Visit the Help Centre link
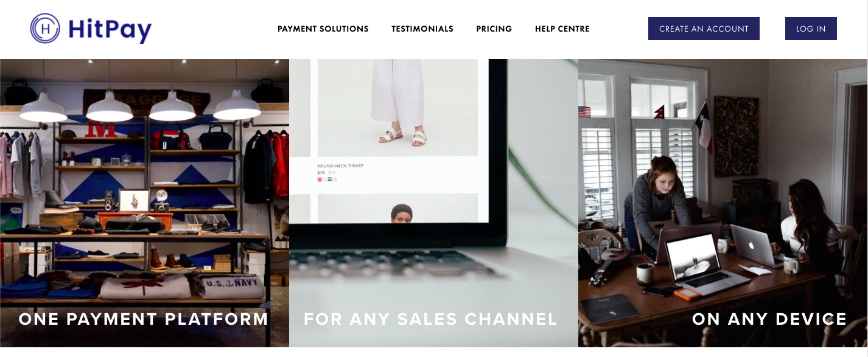868x357 pixels. [x=562, y=29]
